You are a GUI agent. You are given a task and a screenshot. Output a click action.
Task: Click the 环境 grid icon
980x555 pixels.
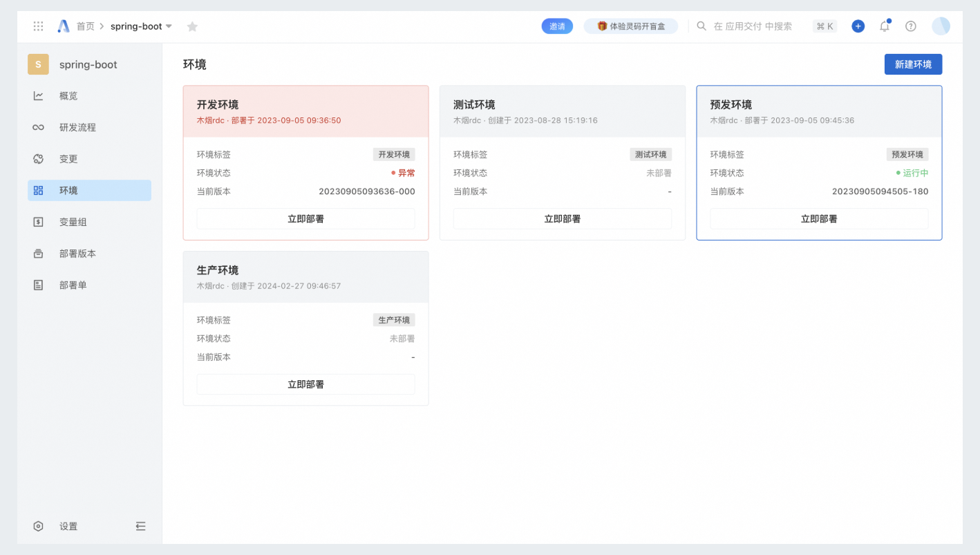tap(39, 191)
